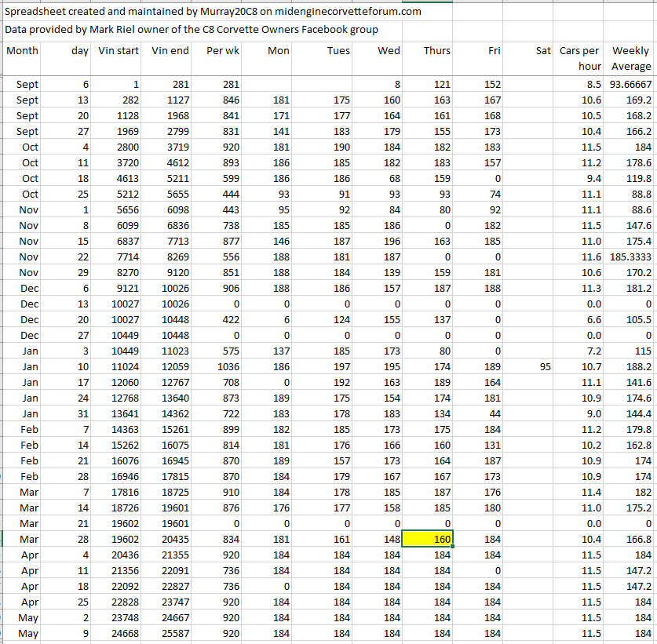Select the 'Vin end' header cell

170,51
